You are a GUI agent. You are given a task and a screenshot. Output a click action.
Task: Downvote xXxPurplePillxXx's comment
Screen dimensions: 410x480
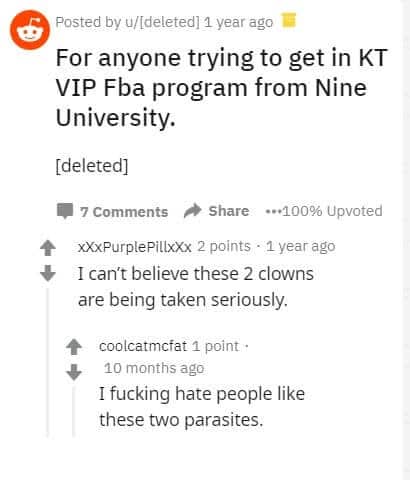pos(48,273)
